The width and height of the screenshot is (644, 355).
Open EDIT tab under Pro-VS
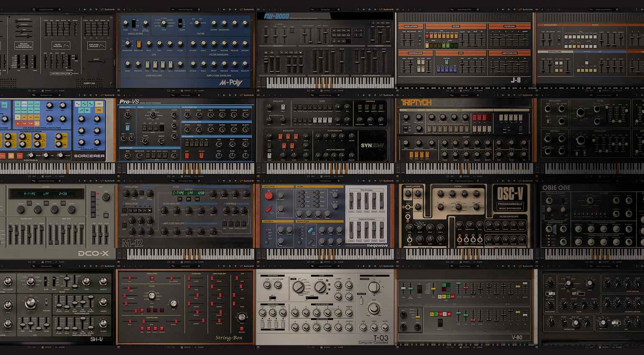point(171,176)
